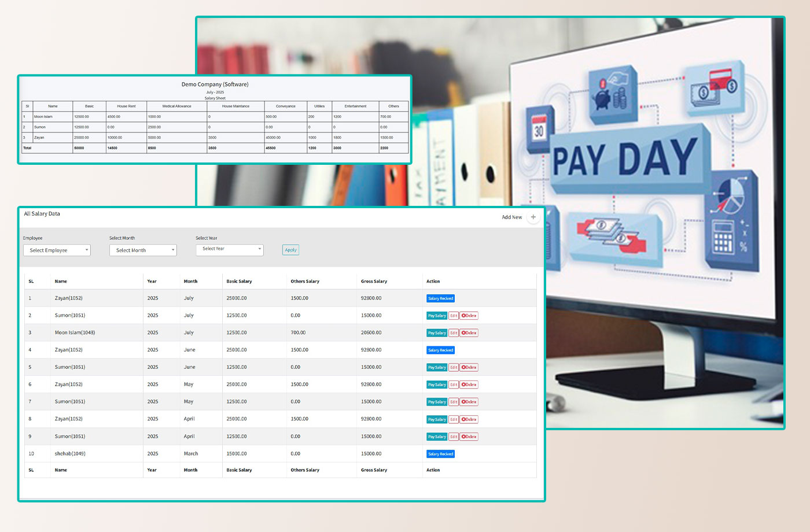This screenshot has height=532, width=810.
Task: Open the Select Employee dropdown
Action: (57, 250)
